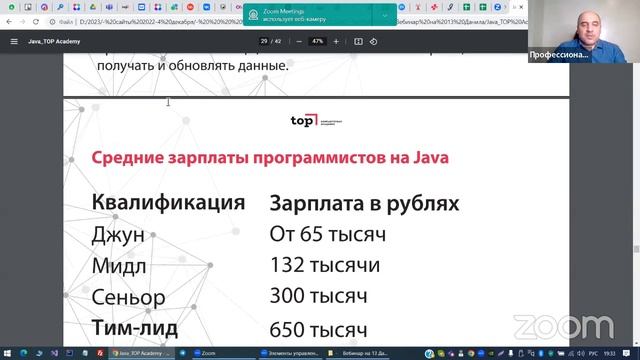View site information icon in address bar
Image resolution: width=640 pixels, height=360 pixels.
pyautogui.click(x=52, y=22)
